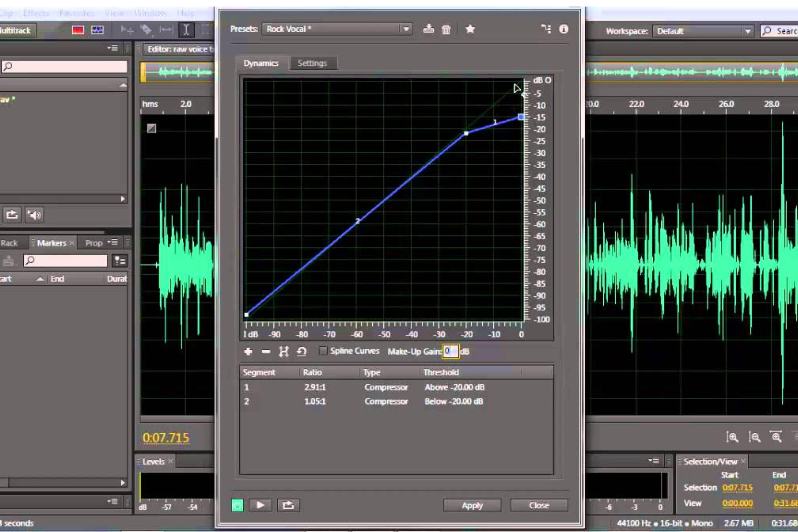Open the Markers panel options menu
The width and height of the screenshot is (798, 532).
pyautogui.click(x=113, y=242)
